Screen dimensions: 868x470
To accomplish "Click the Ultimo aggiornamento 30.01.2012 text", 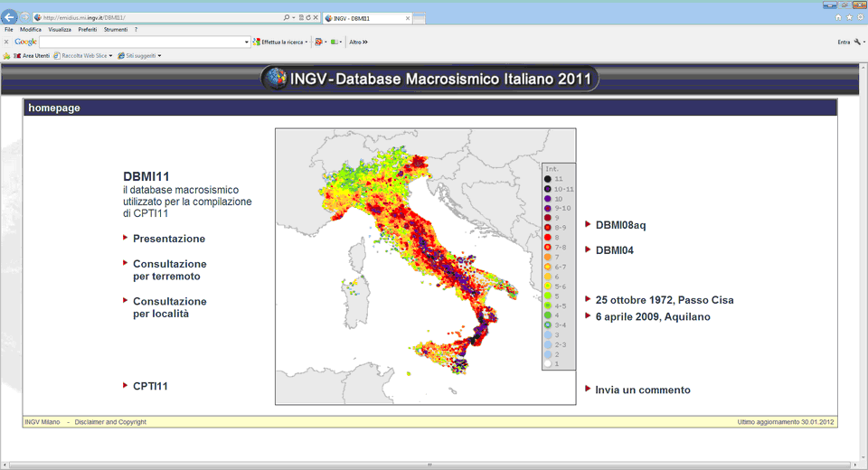I will click(785, 422).
